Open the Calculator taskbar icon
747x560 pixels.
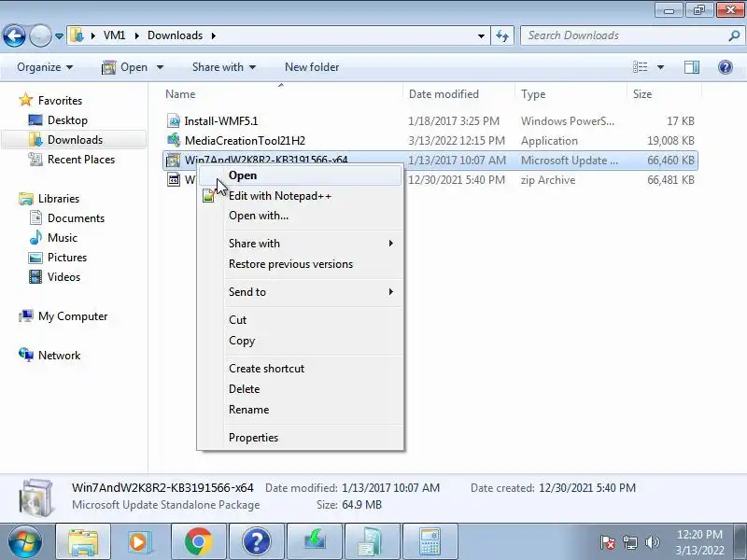coord(430,541)
